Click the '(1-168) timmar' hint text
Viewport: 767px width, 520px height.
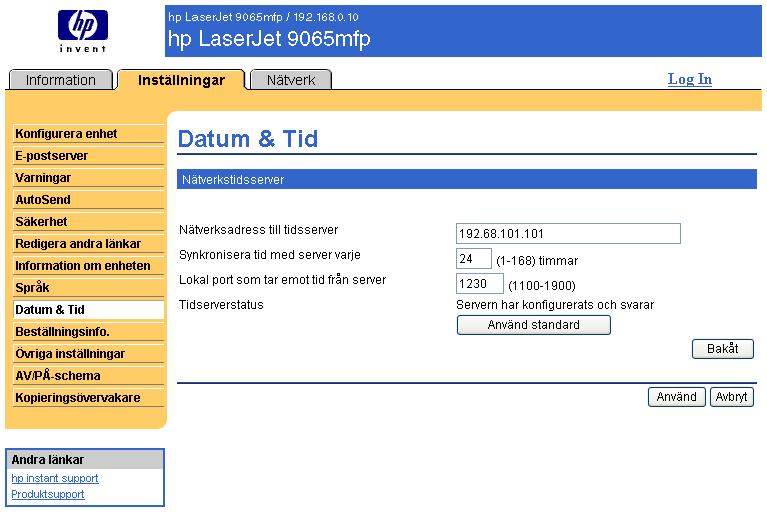point(537,261)
